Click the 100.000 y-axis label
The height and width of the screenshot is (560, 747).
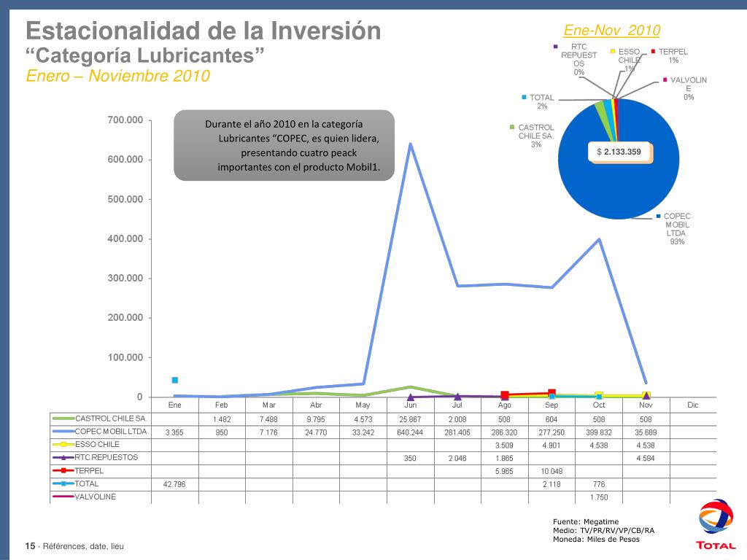pyautogui.click(x=125, y=357)
